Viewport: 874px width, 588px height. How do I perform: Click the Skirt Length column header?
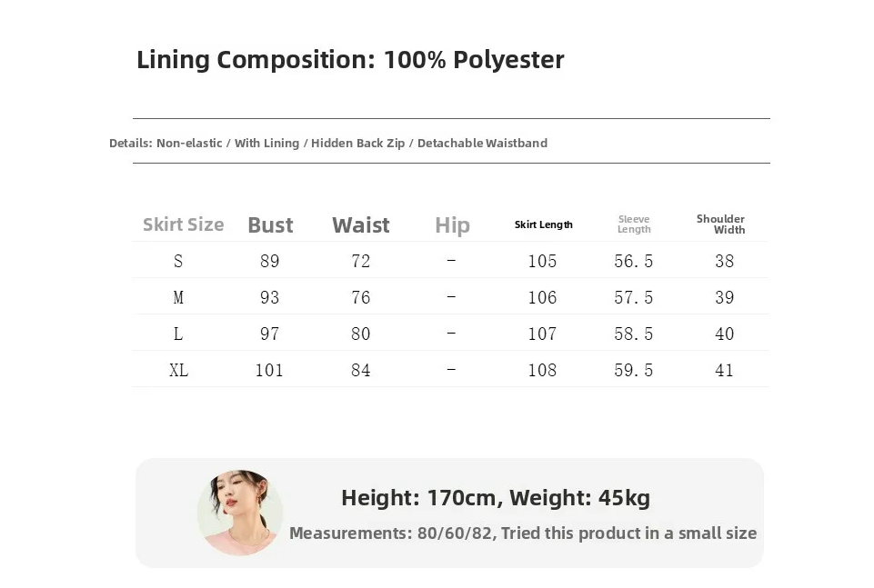point(543,224)
